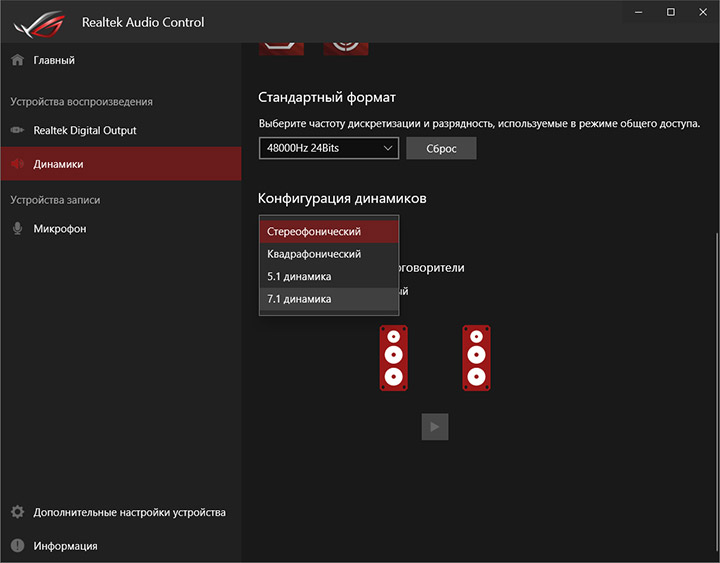The width and height of the screenshot is (720, 563).
Task: Click the right speaker in the diagram
Action: 476,357
